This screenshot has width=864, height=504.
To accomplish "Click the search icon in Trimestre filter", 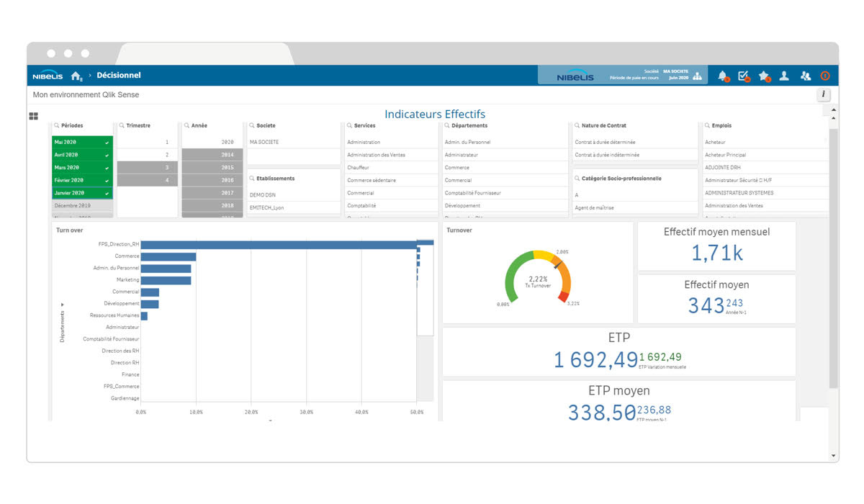I will pos(122,125).
